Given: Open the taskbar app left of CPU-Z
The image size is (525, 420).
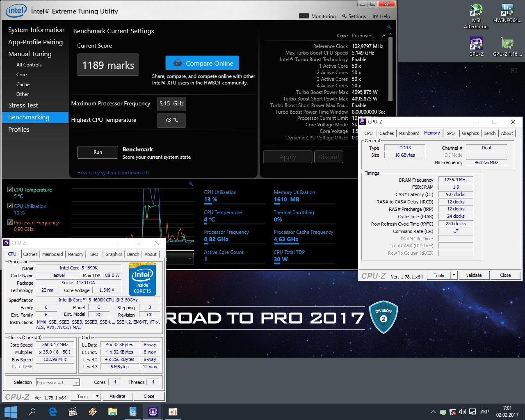Looking at the screenshot, I should (x=133, y=412).
